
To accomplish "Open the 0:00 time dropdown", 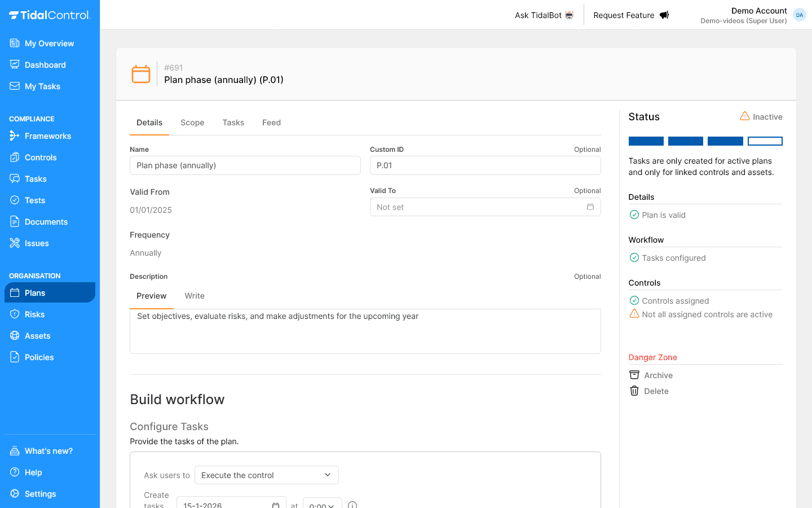I will coord(322,504).
